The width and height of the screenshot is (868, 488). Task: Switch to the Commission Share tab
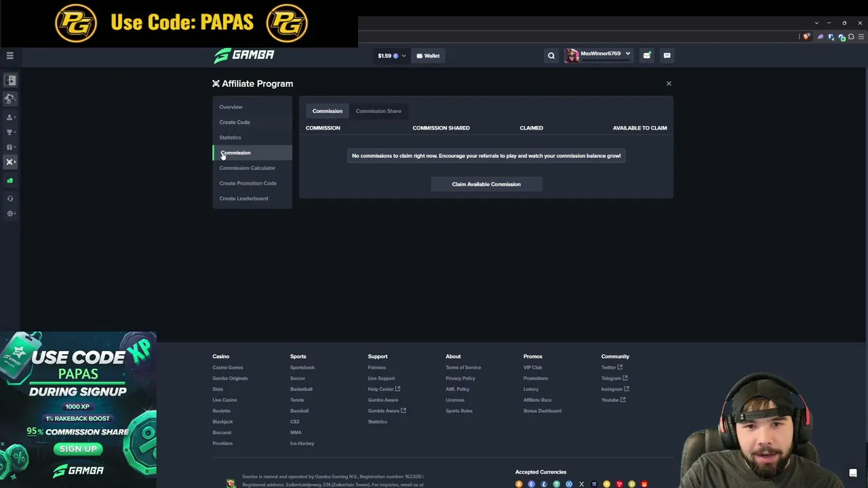click(378, 111)
